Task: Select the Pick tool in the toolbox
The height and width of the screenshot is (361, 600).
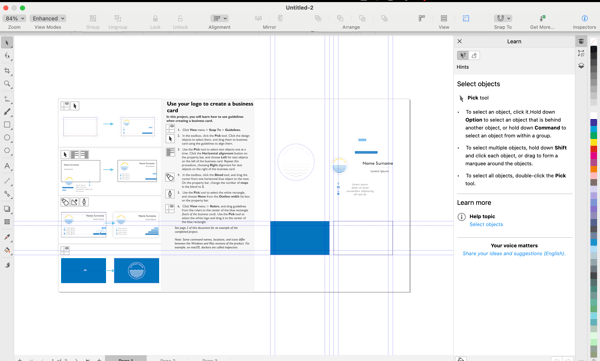Action: (7, 43)
